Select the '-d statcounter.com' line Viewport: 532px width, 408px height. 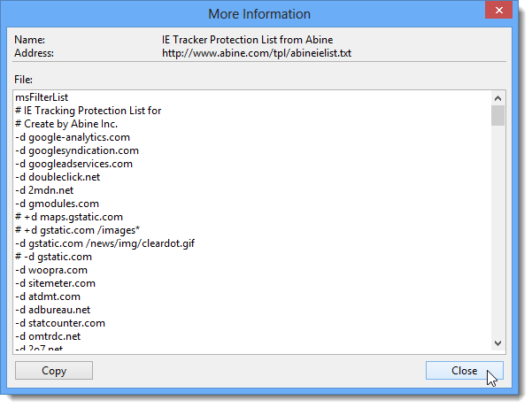[60, 323]
